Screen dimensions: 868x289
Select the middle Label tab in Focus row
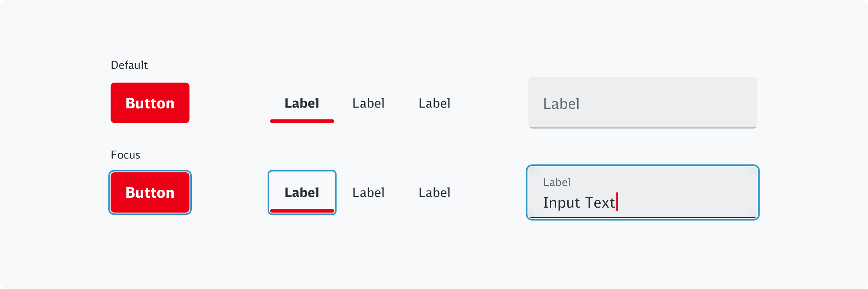[x=368, y=193]
